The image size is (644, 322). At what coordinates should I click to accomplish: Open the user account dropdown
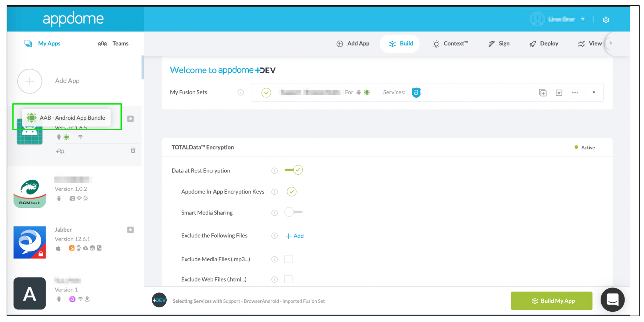583,19
